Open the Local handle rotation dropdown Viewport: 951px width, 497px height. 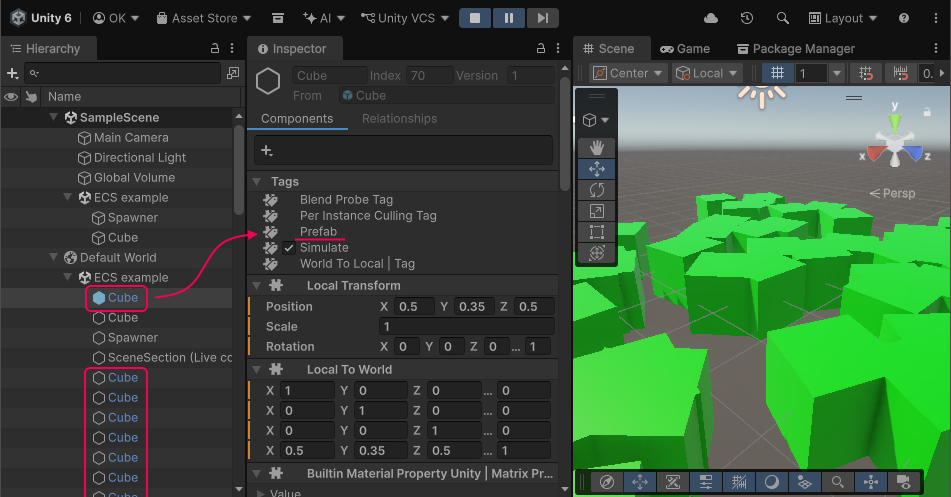point(708,73)
